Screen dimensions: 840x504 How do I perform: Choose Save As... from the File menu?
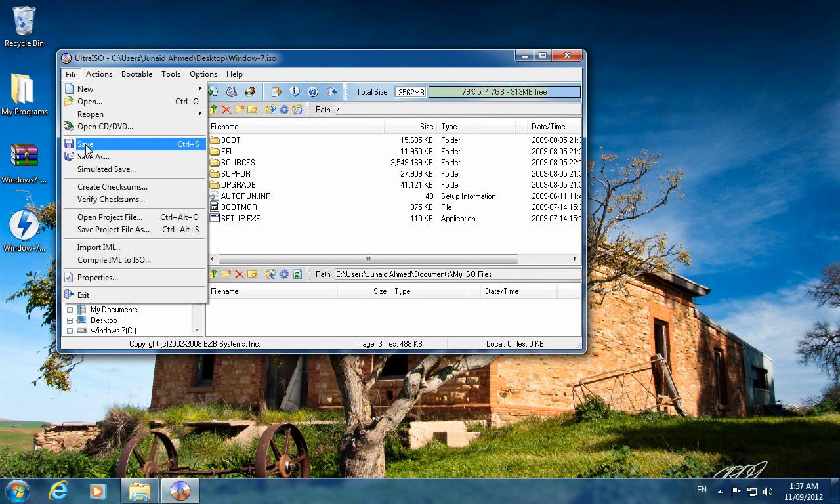(x=93, y=156)
